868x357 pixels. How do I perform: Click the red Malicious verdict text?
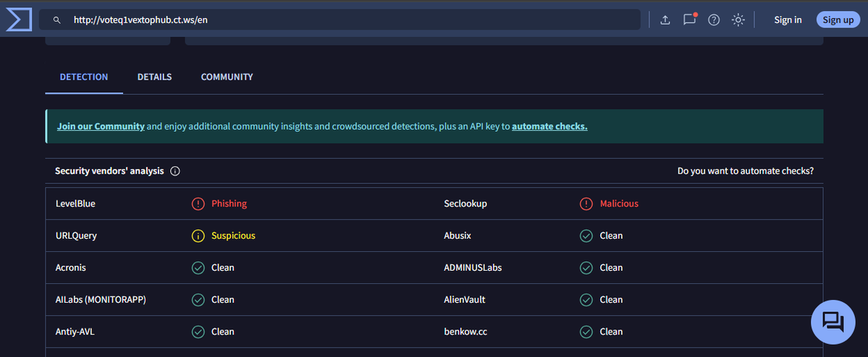click(619, 203)
